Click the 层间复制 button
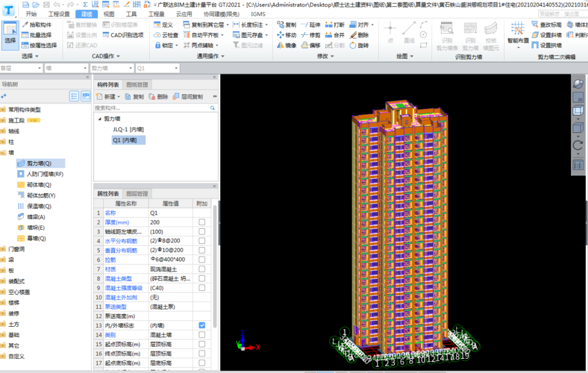Viewport: 588px width, 373px height. coord(188,97)
